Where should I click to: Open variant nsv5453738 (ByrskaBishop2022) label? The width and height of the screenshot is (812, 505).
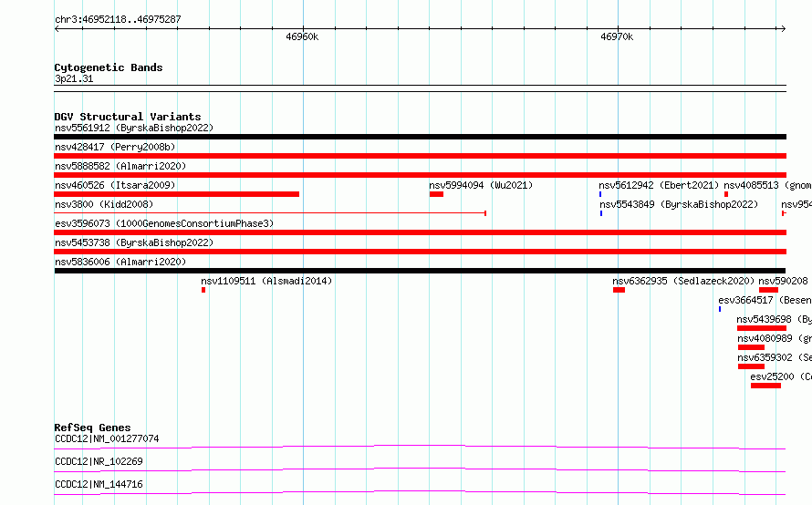[134, 242]
